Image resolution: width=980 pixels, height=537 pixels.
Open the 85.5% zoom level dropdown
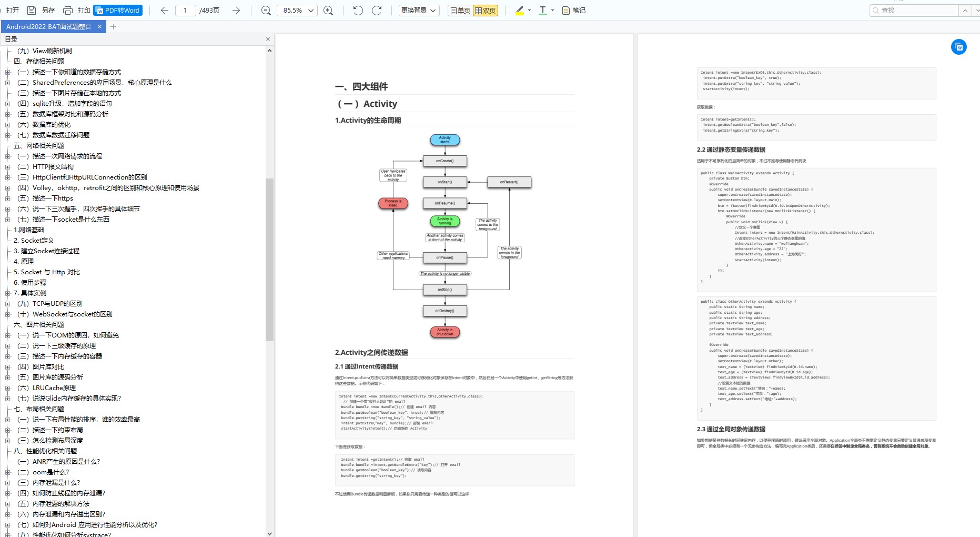click(x=297, y=11)
